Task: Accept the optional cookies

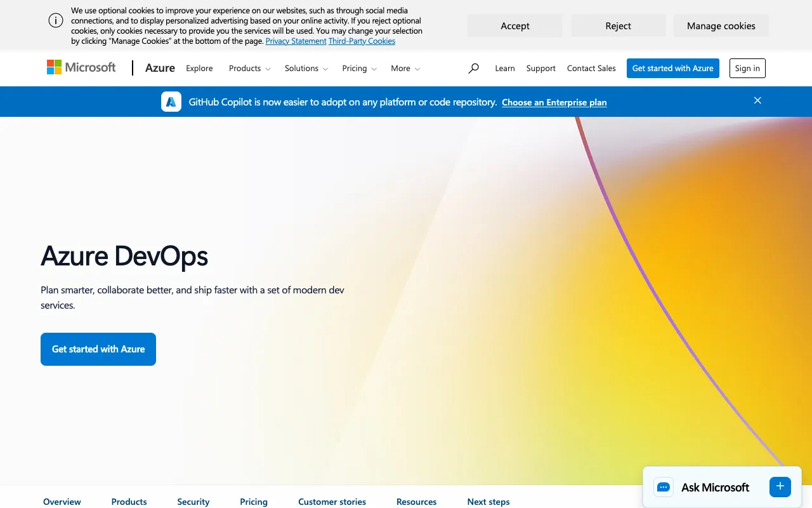Action: click(514, 25)
